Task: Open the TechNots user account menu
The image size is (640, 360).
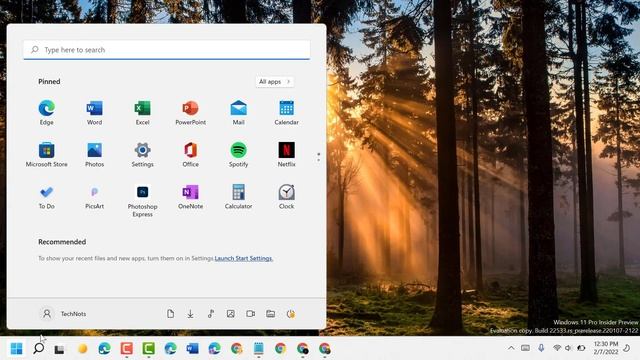Action: tap(63, 313)
